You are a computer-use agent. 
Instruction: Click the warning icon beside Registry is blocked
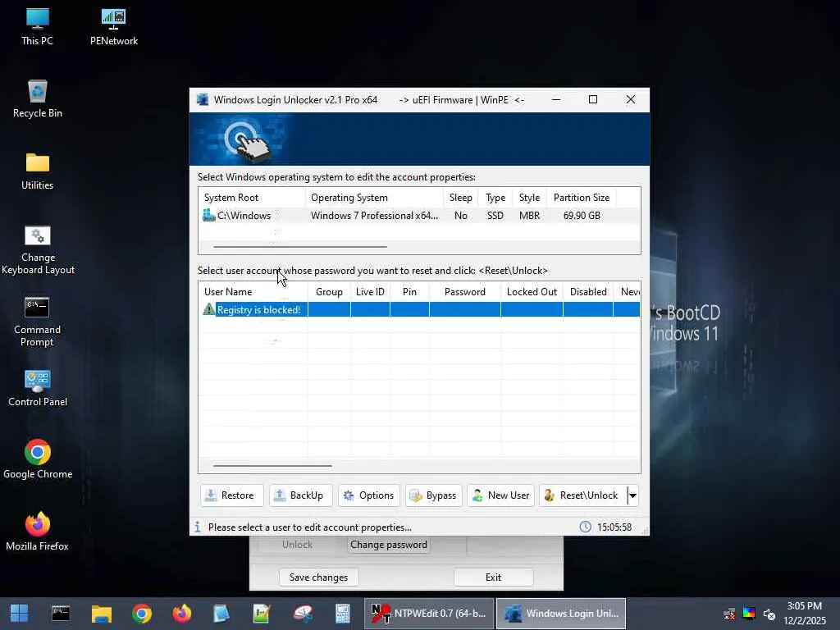pos(208,309)
